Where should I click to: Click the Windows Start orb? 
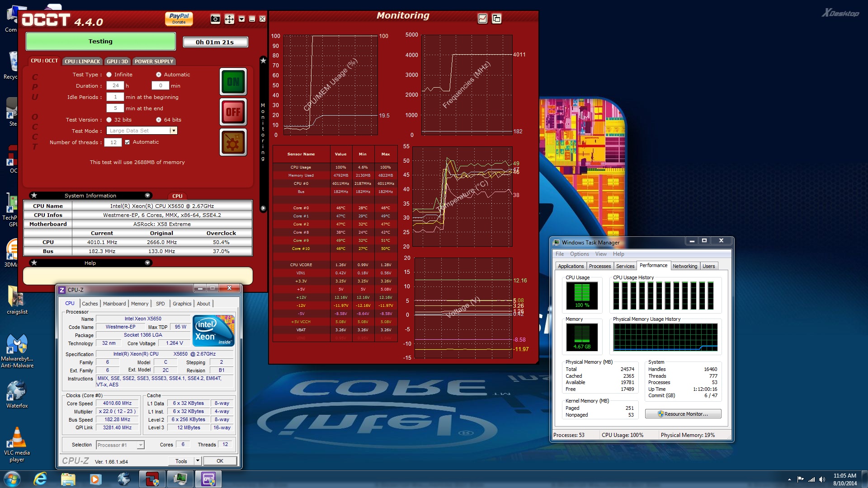(x=12, y=479)
